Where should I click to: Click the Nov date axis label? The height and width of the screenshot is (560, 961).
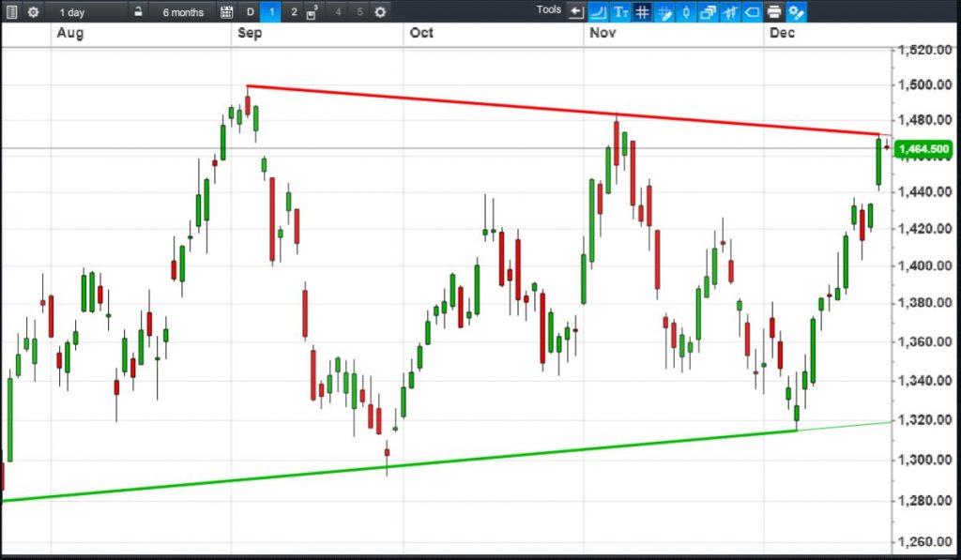tap(603, 33)
